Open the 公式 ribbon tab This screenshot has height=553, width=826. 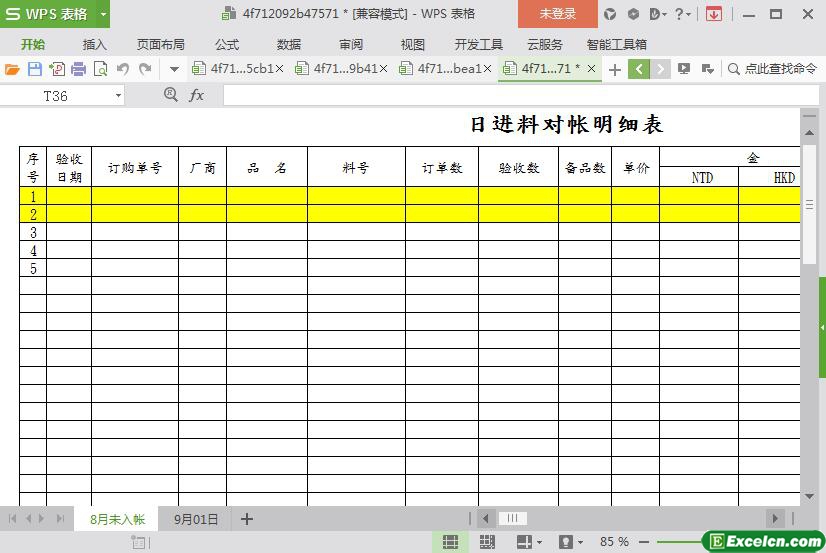point(227,45)
